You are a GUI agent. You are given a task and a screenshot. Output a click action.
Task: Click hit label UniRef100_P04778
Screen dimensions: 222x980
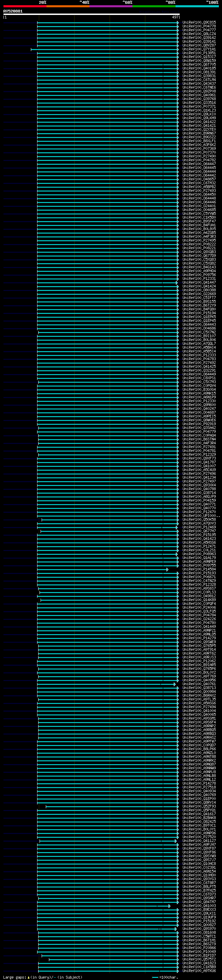click(199, 26)
